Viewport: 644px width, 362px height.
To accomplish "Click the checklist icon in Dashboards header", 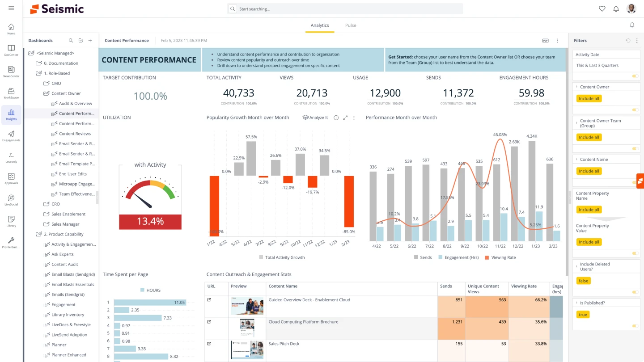I will click(x=80, y=40).
